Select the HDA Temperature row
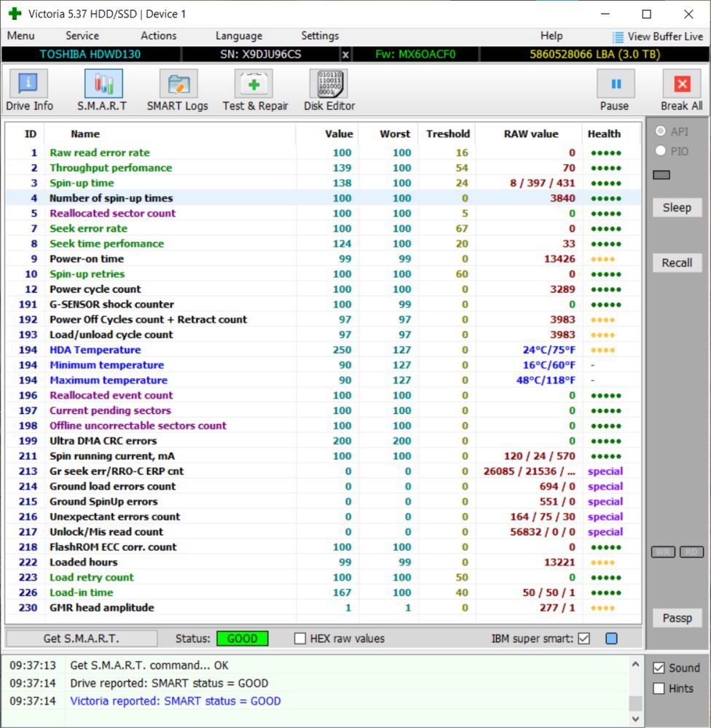Viewport: 711px width, 728px height. tap(323, 350)
